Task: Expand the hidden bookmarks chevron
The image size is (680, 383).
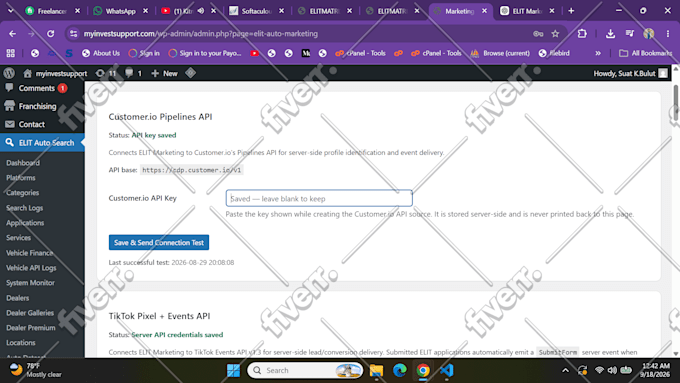Action: click(x=598, y=53)
